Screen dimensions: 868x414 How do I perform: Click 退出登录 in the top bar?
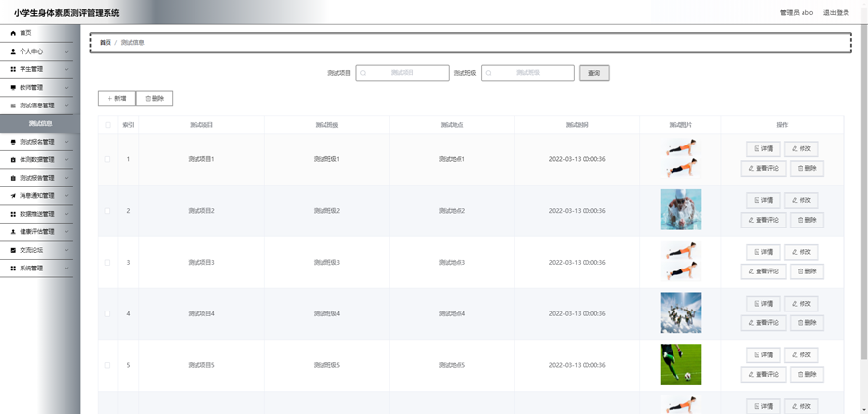(836, 12)
